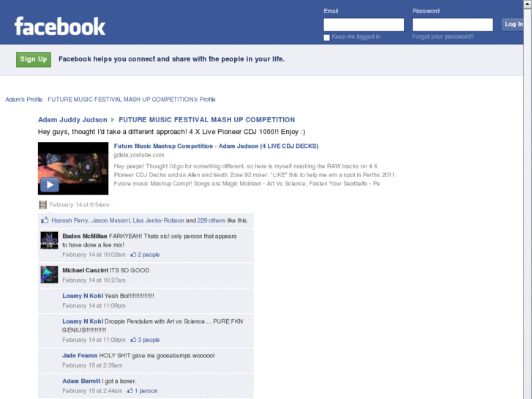Viewport: 532px width, 399px height.
Task: Click the arrow between Adam Juddy Judson and competition
Action: tap(113, 120)
